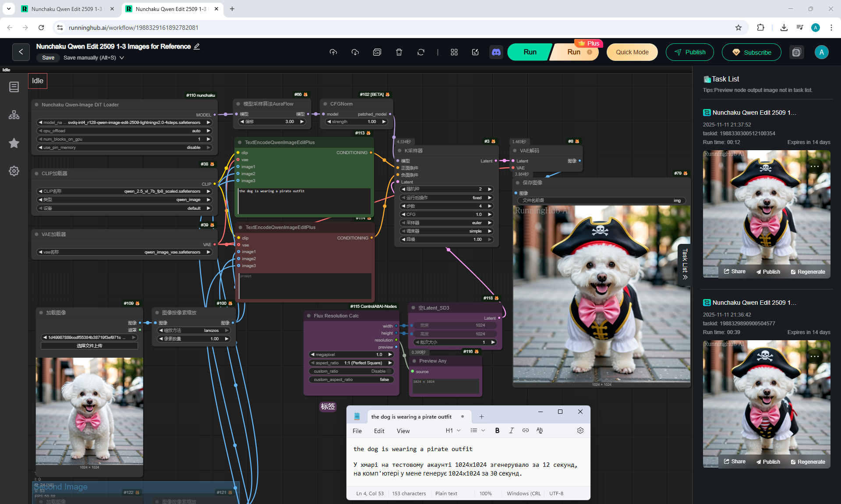Open the H1 heading dropdown in Notepad
Viewport: 841px width, 504px height.
[x=453, y=430]
